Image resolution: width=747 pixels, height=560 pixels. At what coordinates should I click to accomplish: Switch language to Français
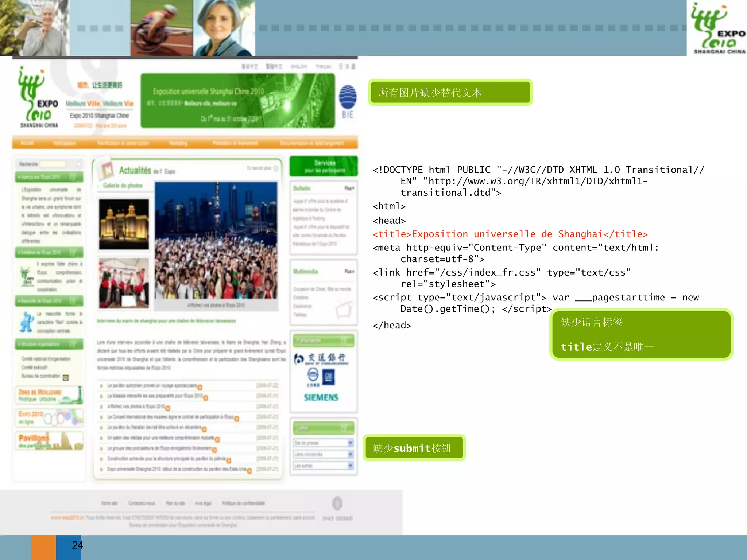tap(323, 66)
